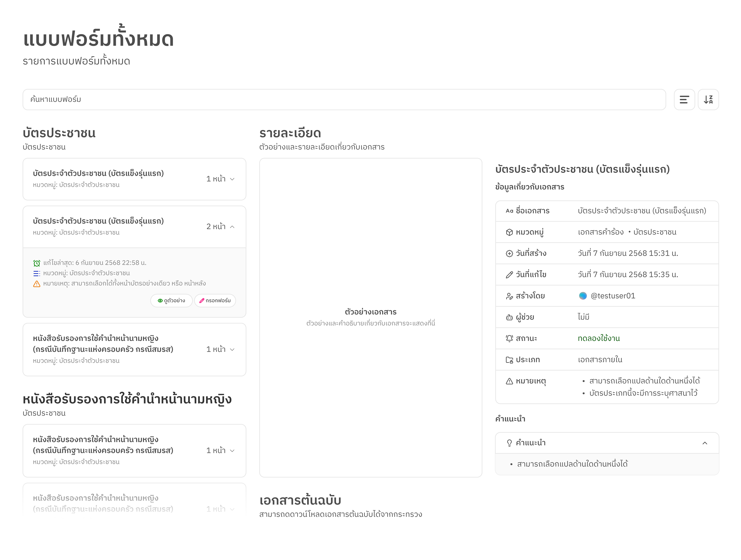Click the @testuser01 creator link
The height and width of the screenshot is (560, 741).
pyautogui.click(x=613, y=296)
